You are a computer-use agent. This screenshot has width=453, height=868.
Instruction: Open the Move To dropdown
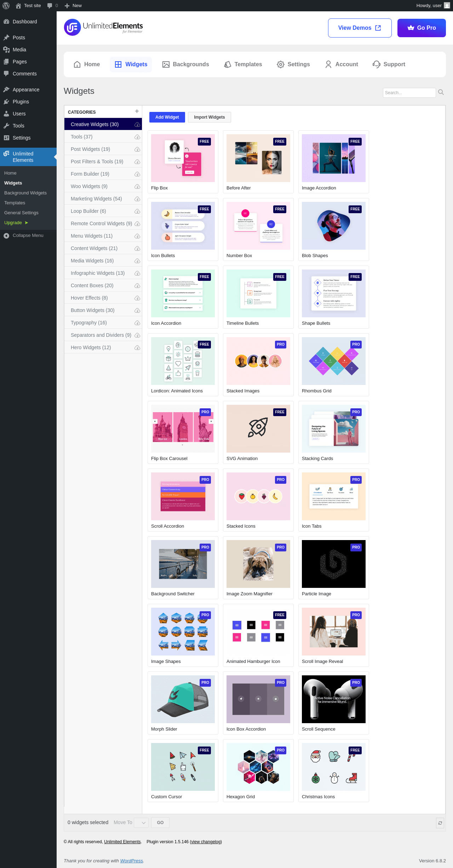pos(141,823)
